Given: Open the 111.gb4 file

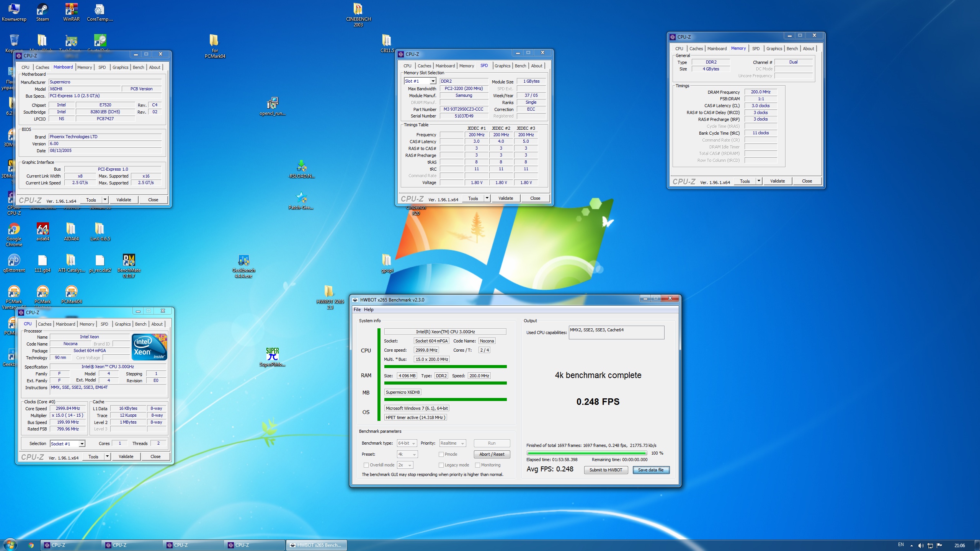Looking at the screenshot, I should tap(42, 263).
